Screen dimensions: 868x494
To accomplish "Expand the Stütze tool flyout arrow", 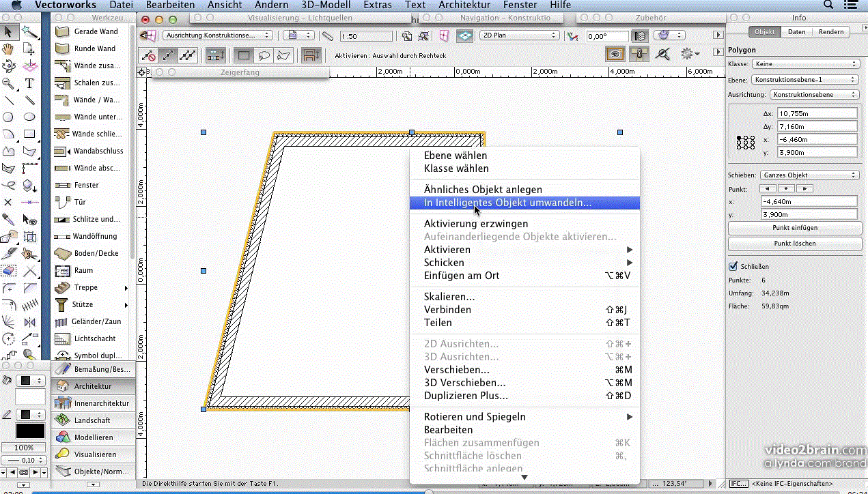I will coord(126,305).
